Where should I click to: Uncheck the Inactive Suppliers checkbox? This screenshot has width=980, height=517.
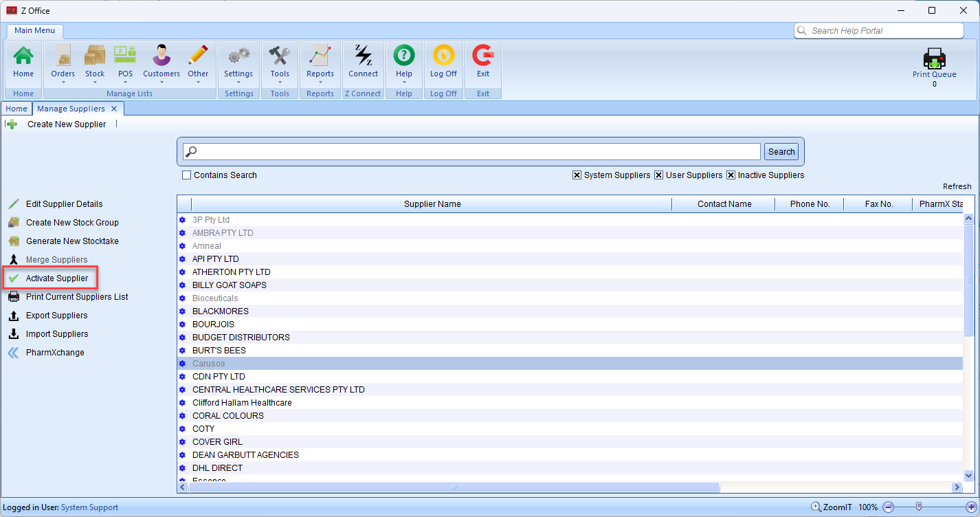click(x=731, y=175)
